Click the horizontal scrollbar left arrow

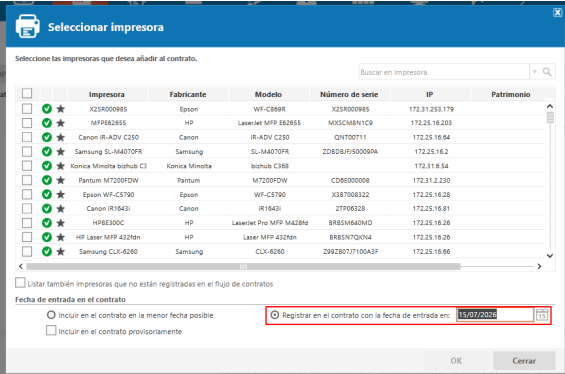tap(21, 266)
